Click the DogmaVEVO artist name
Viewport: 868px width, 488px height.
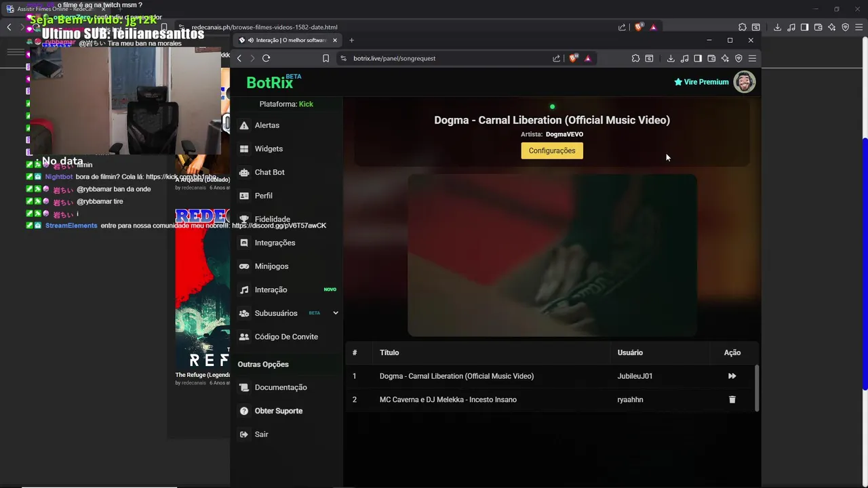pos(564,134)
